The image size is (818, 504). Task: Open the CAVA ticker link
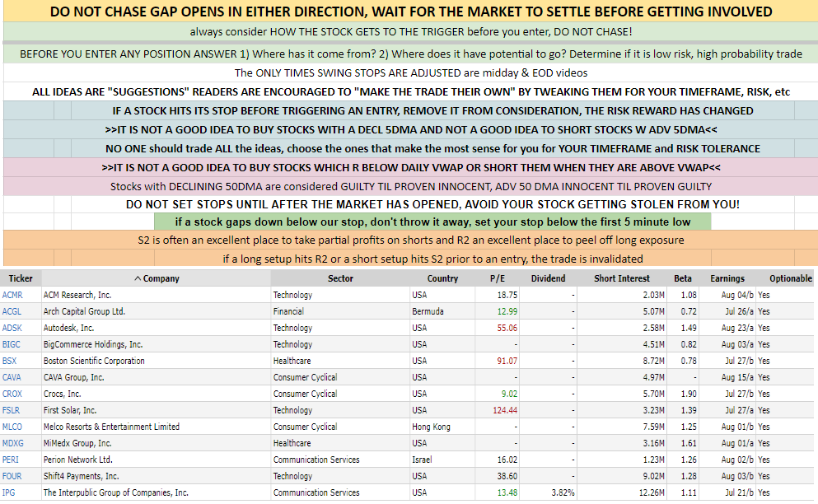point(12,377)
